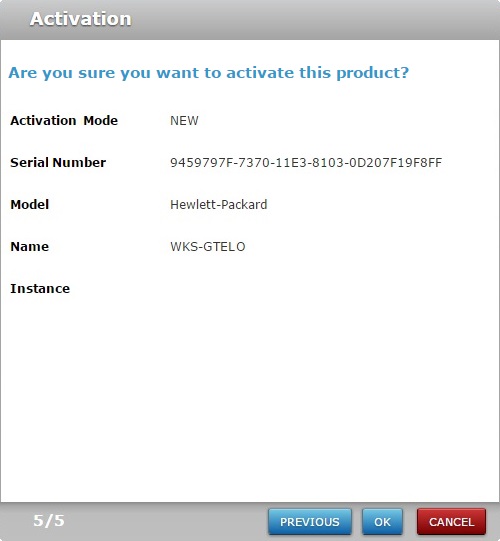Click the word 'product?' in the heading
This screenshot has width=500, height=541.
pos(373,73)
